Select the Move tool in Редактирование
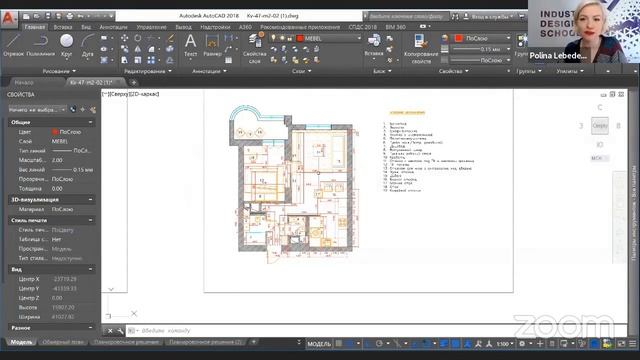640x360 pixels. click(x=124, y=38)
